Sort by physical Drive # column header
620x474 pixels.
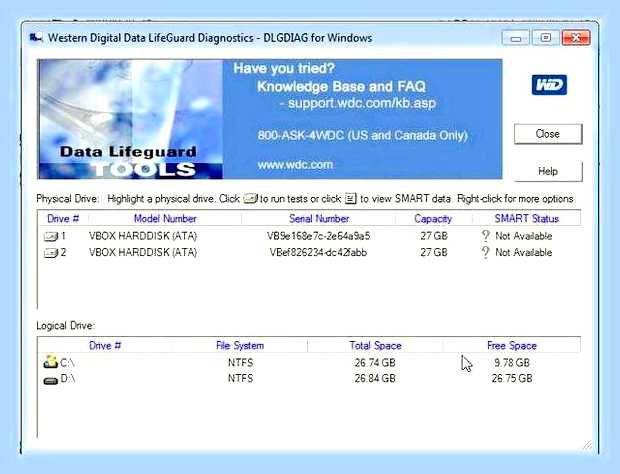click(63, 219)
